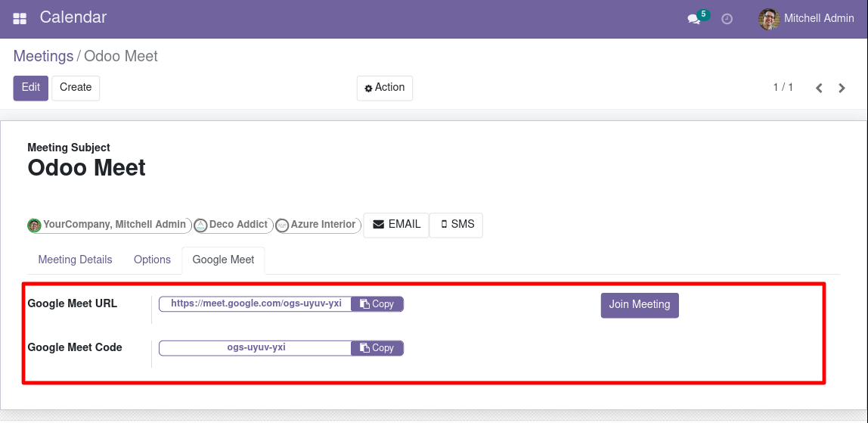Switch to Meeting Details tab
The height and width of the screenshot is (423, 868).
point(76,260)
